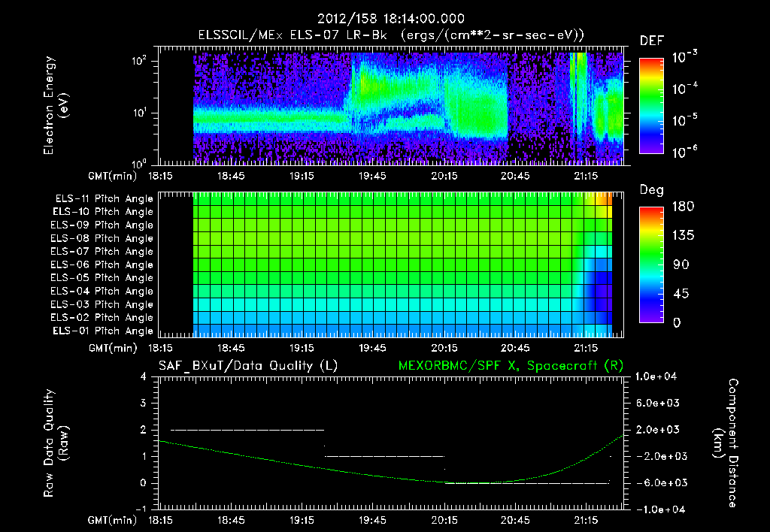
Task: Click the 2 tick on Raw Data Quality axis
Action: pyautogui.click(x=143, y=429)
